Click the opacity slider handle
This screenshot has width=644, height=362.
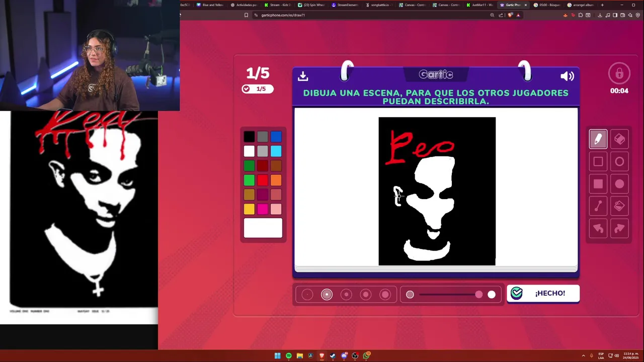(x=479, y=295)
